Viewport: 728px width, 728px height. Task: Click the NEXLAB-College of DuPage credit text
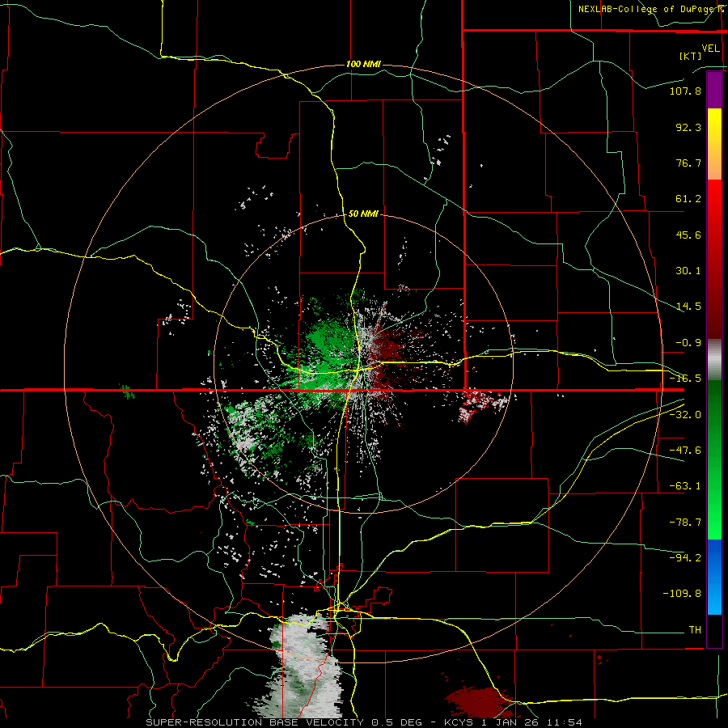pyautogui.click(x=647, y=9)
